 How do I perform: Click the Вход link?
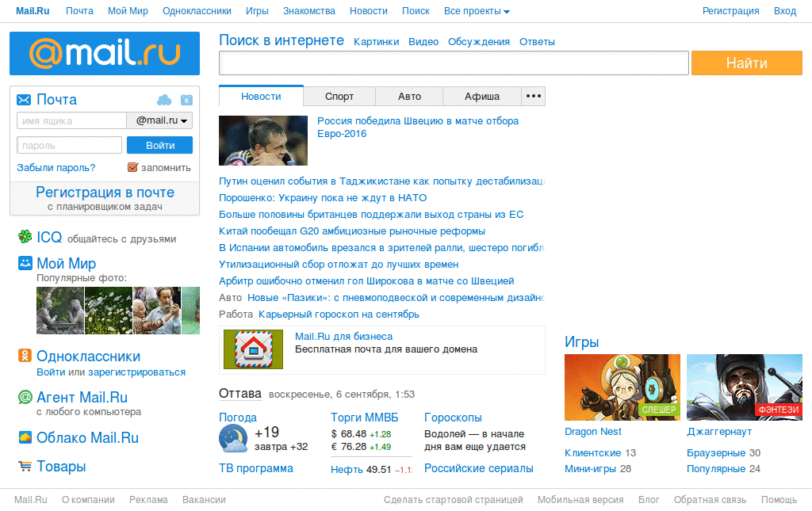tap(784, 11)
